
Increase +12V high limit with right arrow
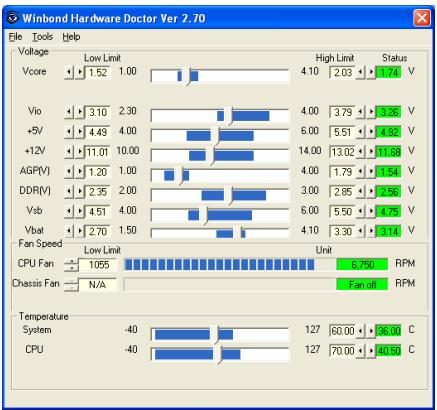[371, 152]
